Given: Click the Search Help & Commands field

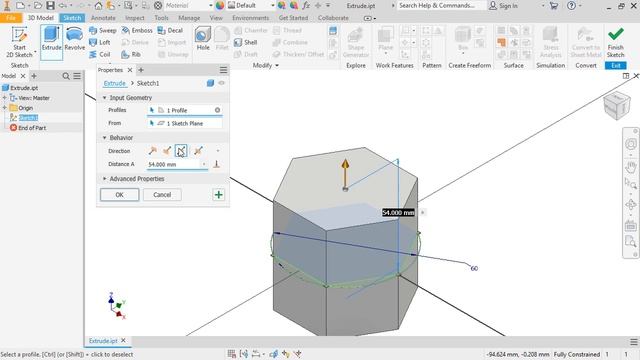Looking at the screenshot, I should coord(441,6).
